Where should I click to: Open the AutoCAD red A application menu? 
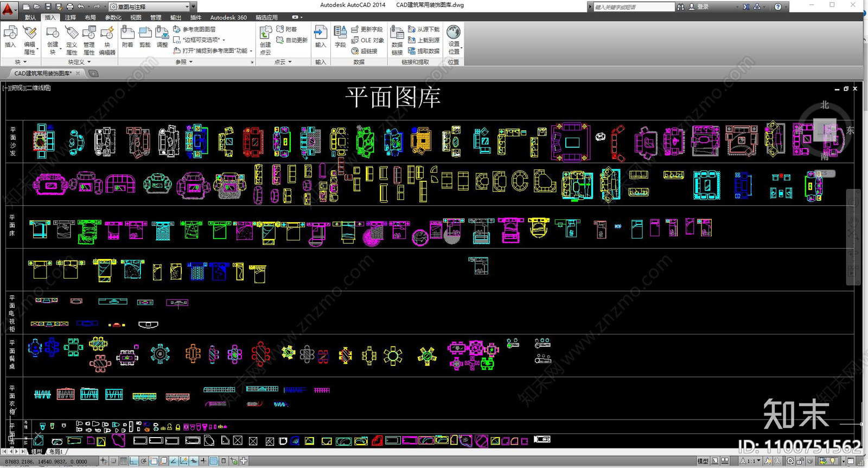[x=8, y=8]
